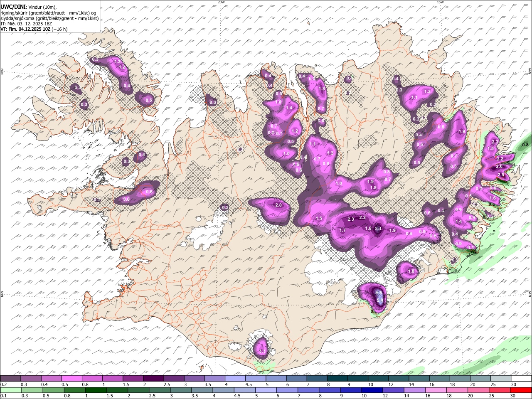Viewport: 532px width, 399px height.
Task: Select dark green lower swatch between 1 and 1.5
Action: point(96,390)
